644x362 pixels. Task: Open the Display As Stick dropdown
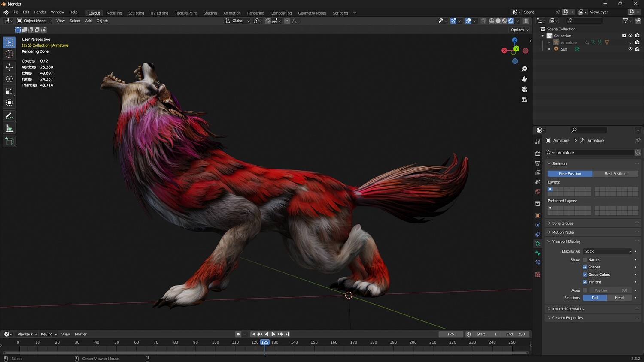point(608,251)
